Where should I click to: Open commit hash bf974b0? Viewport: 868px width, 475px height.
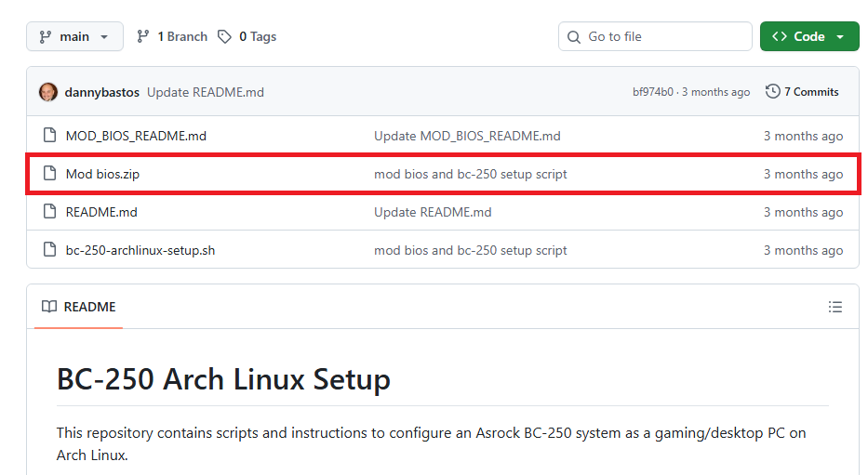tap(654, 92)
